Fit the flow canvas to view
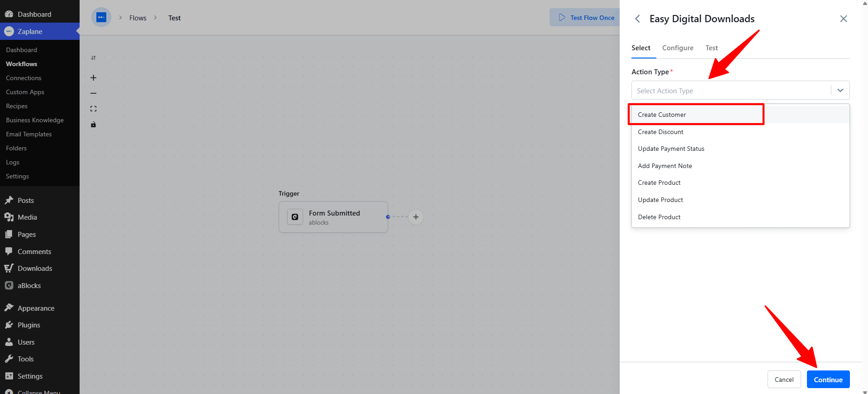 tap(93, 109)
